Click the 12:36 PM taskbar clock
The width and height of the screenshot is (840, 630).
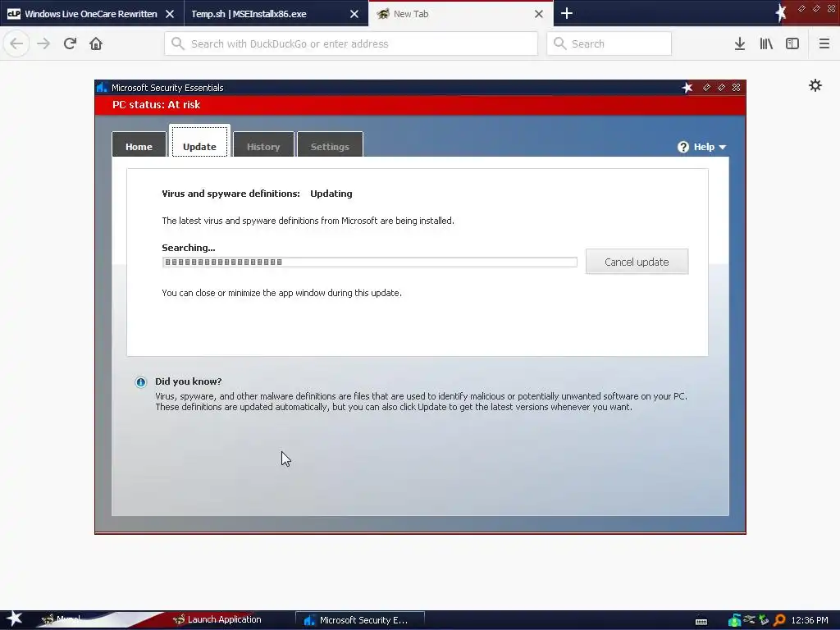tap(810, 620)
